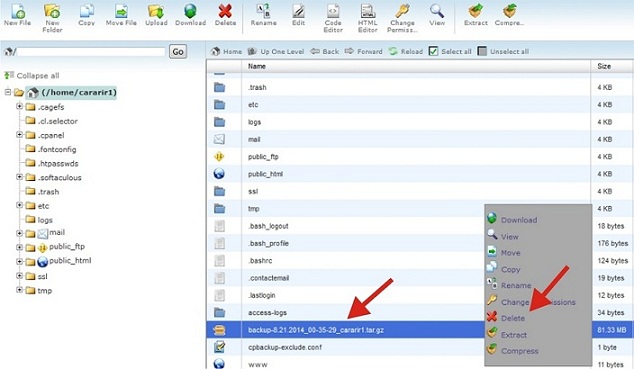Viewport: 634px width, 369px height.
Task: Focus the path input field
Action: [x=91, y=52]
